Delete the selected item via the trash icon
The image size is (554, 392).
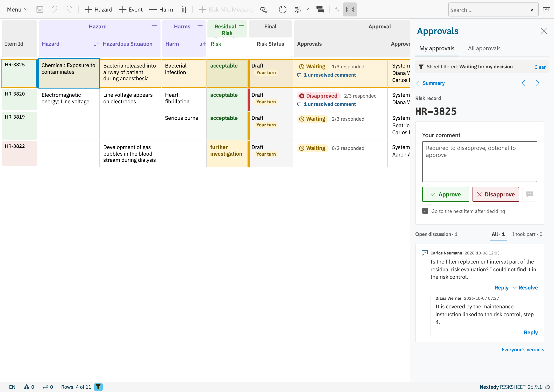pos(183,10)
